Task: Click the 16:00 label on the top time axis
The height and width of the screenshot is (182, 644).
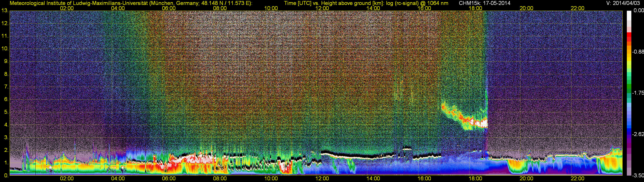Action: pos(424,8)
